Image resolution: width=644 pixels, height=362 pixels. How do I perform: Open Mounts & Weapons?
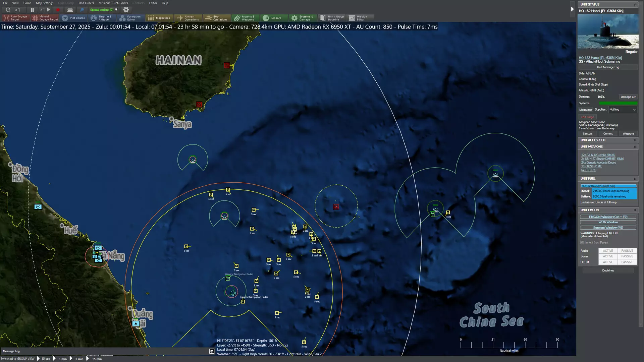(x=245, y=18)
